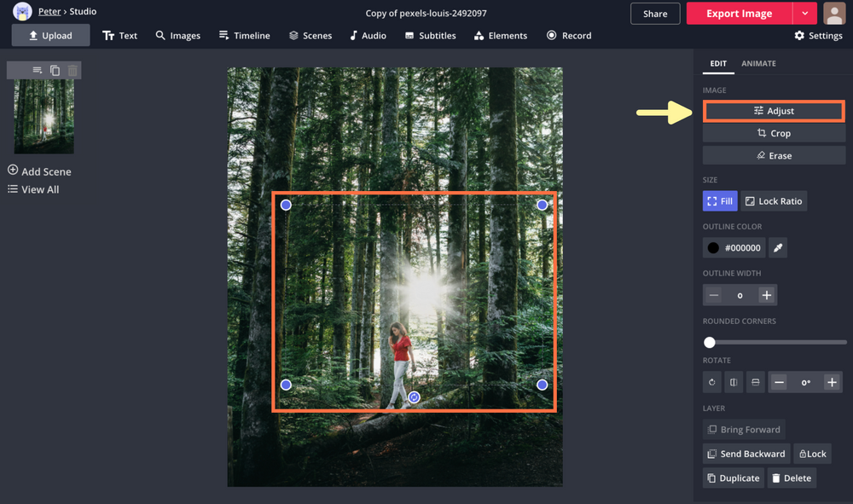This screenshot has height=504, width=853.
Task: Open the Images panel
Action: 177,36
